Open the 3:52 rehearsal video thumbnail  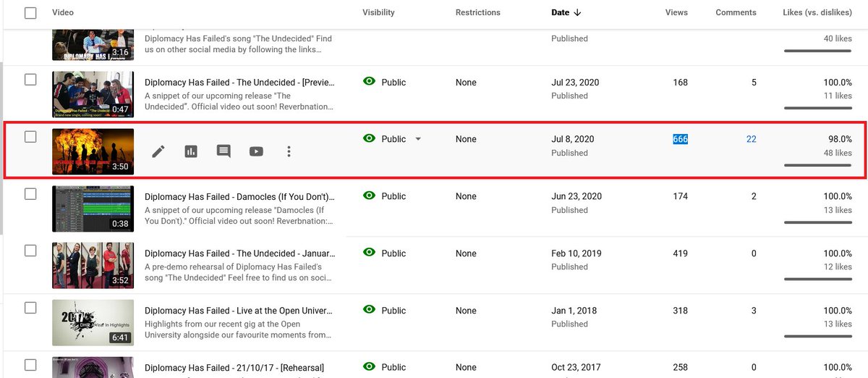tap(93, 265)
